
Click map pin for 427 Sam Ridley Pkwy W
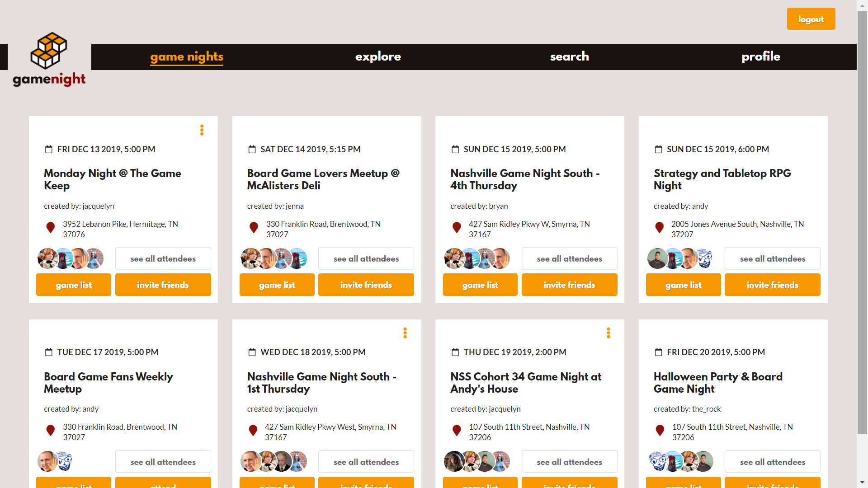pyautogui.click(x=457, y=228)
